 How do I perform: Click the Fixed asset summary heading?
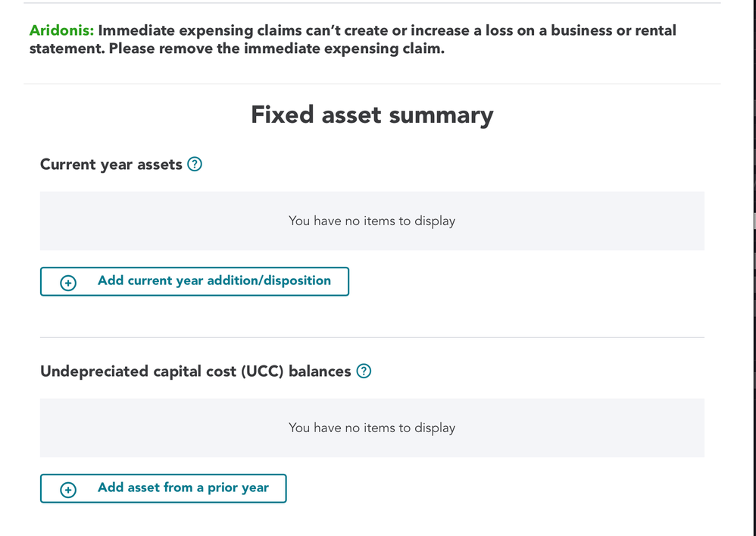(372, 114)
